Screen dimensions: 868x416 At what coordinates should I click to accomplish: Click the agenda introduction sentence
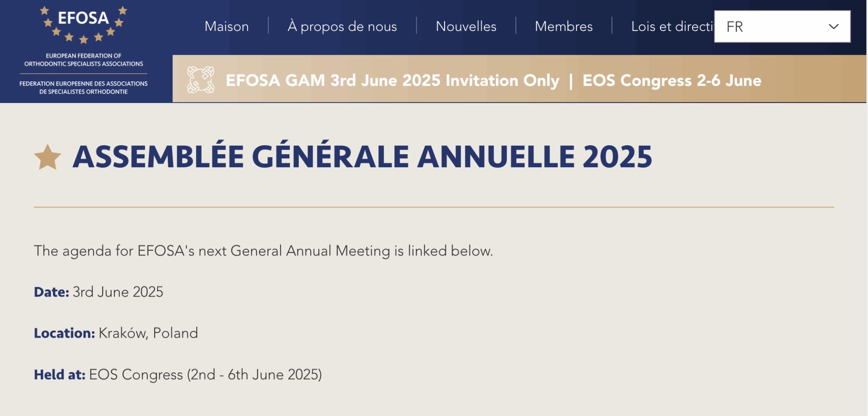[x=263, y=251]
